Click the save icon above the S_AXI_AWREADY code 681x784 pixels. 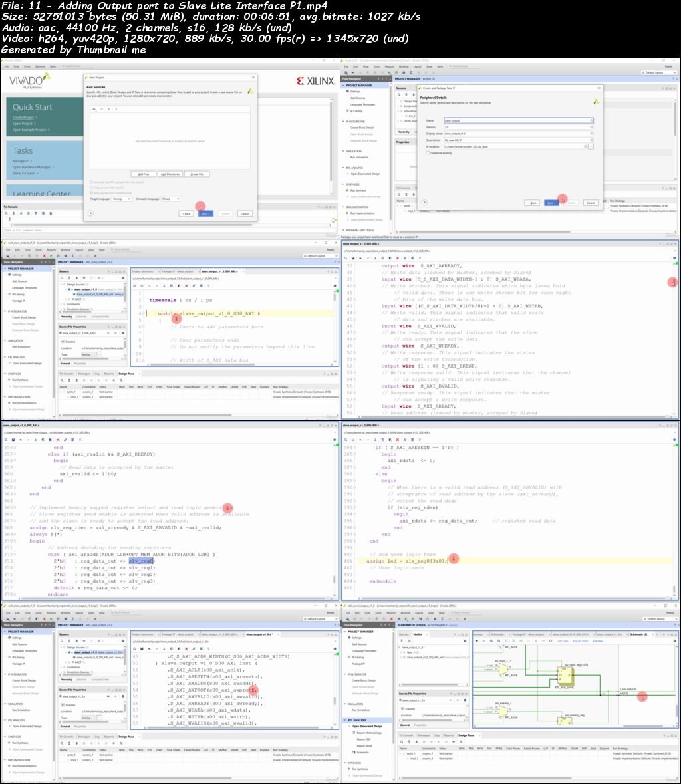click(353, 258)
